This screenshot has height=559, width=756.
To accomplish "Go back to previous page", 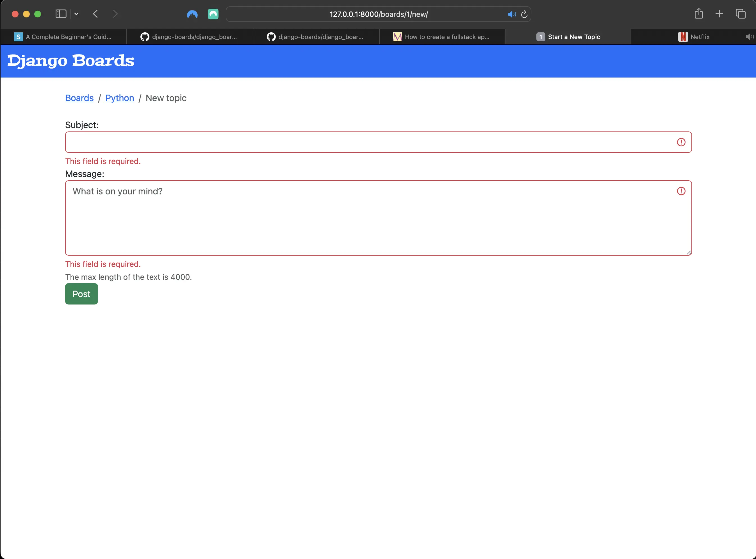I will (x=95, y=14).
